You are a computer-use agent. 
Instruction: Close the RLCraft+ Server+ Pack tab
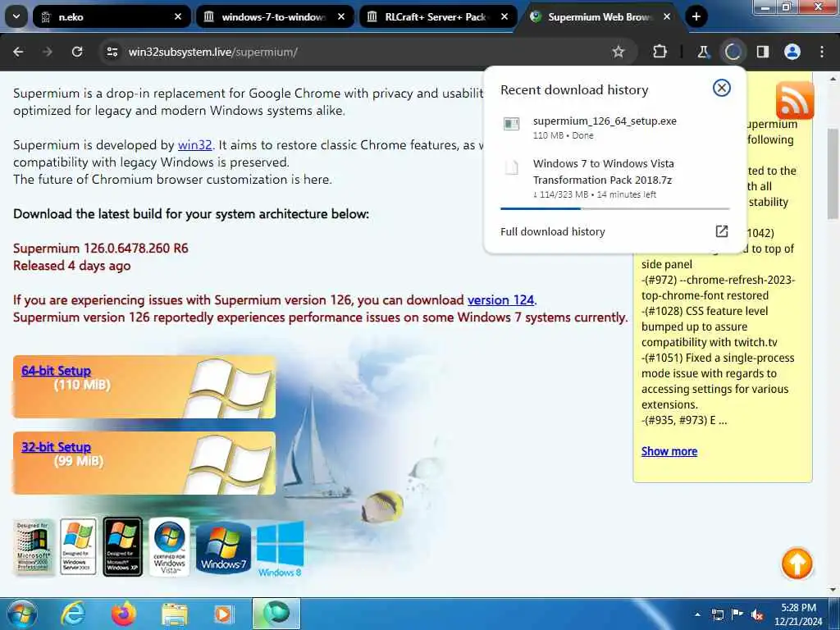(x=504, y=16)
